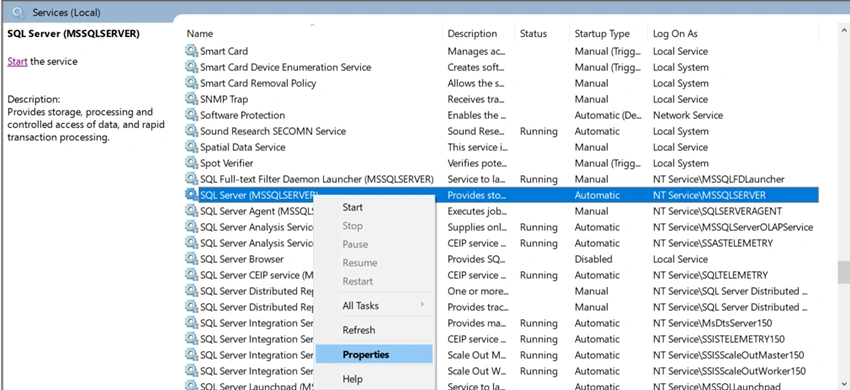Click NT Service\SQLSERVERAGENT log on entry
Image resolution: width=850 pixels, height=390 pixels.
pyautogui.click(x=717, y=211)
